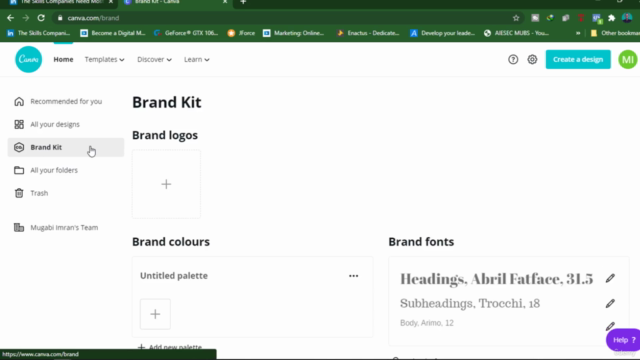Open All your designs in the sidebar
This screenshot has height=360, width=640.
pyautogui.click(x=66, y=124)
